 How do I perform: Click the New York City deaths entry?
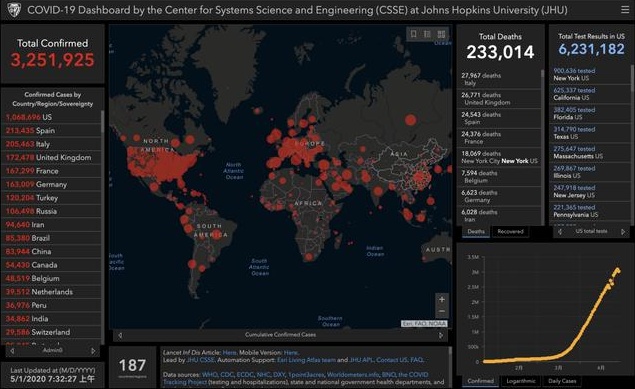pyautogui.click(x=499, y=157)
